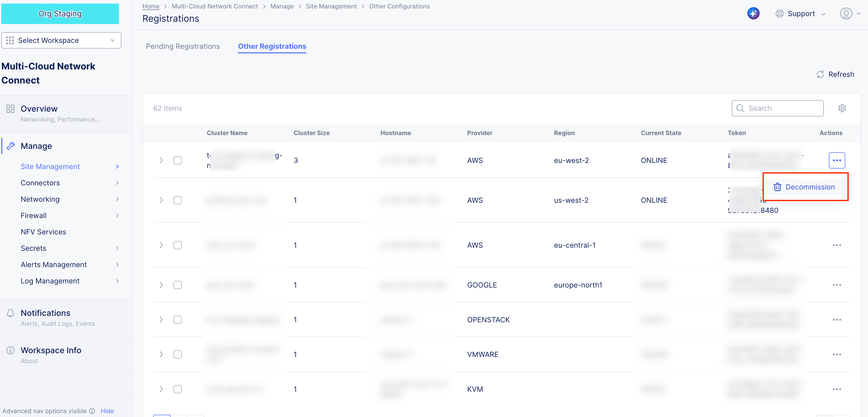Viewport: 868px width, 417px height.
Task: Open the Select Workspace dropdown
Action: [61, 40]
